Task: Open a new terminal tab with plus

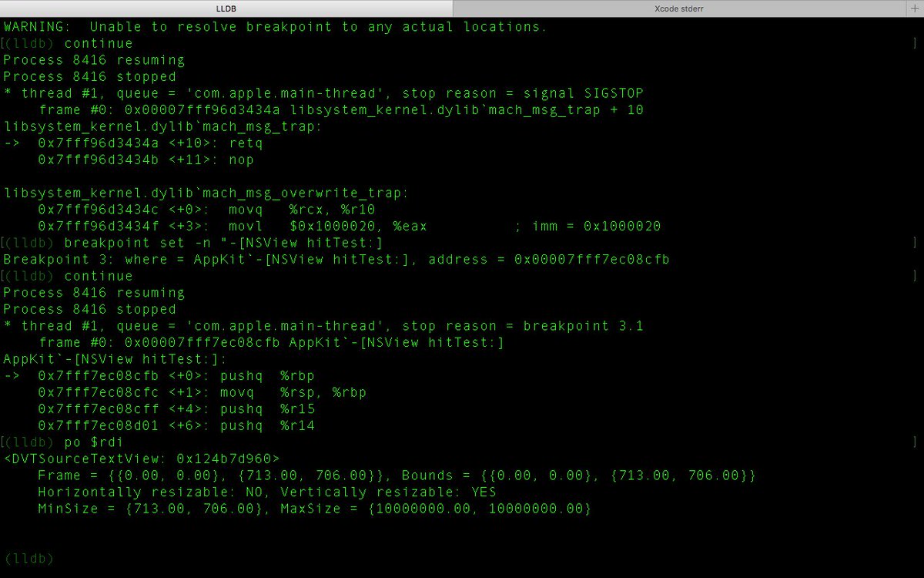Action: pos(916,8)
